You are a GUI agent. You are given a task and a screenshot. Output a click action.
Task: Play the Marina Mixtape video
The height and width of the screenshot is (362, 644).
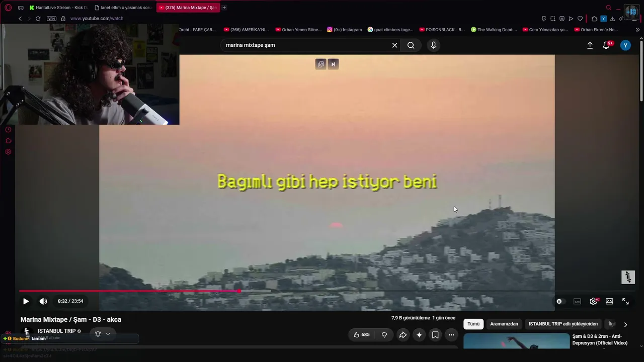pos(26,301)
